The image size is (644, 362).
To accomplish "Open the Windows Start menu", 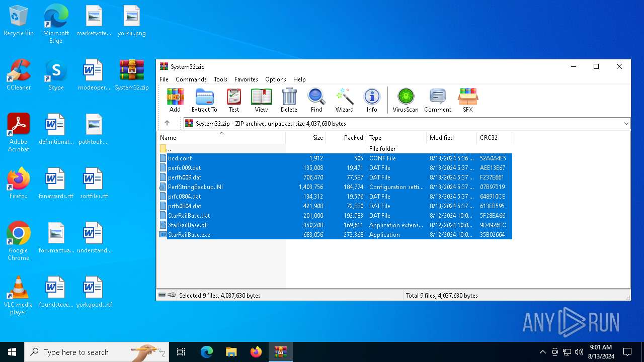I will [12, 352].
